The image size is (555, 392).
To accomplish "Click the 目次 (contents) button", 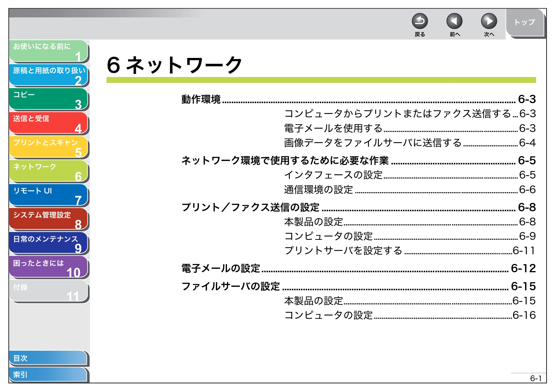I will (48, 358).
